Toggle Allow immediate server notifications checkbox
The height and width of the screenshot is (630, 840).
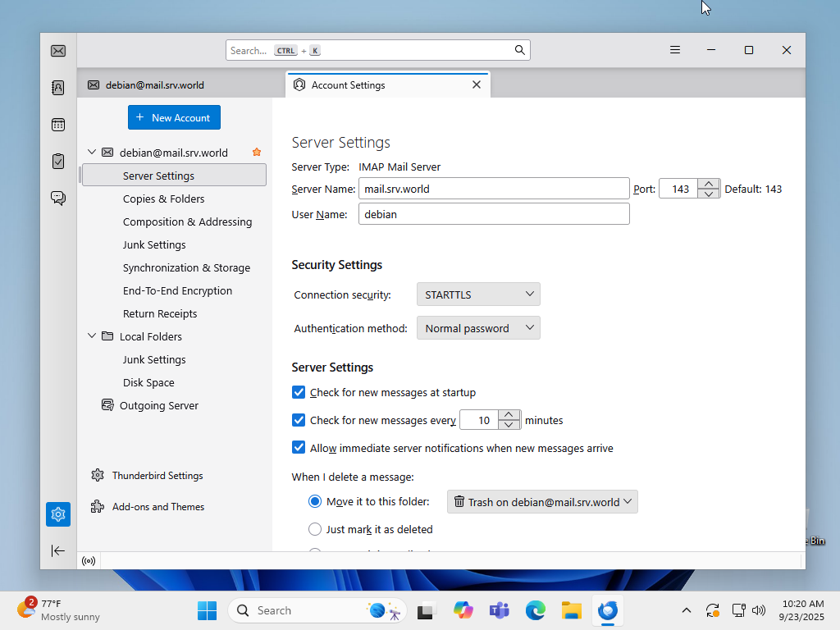(299, 448)
